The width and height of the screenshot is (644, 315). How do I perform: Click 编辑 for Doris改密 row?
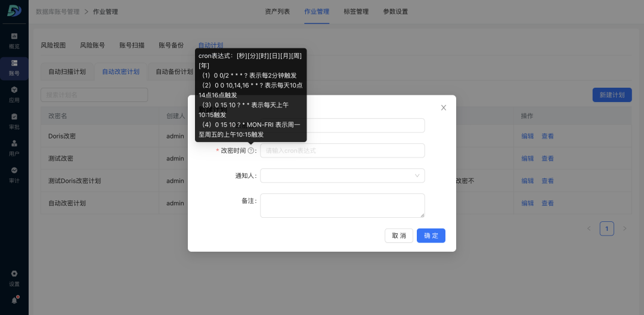(x=527, y=136)
